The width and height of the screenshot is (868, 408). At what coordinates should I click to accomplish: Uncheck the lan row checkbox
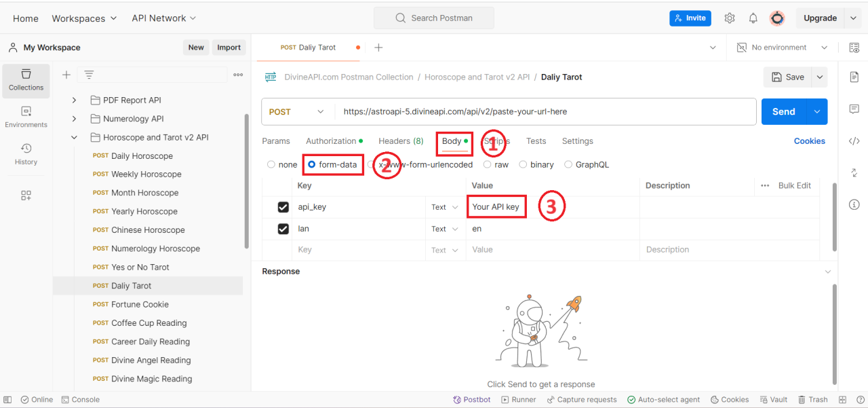pos(283,229)
